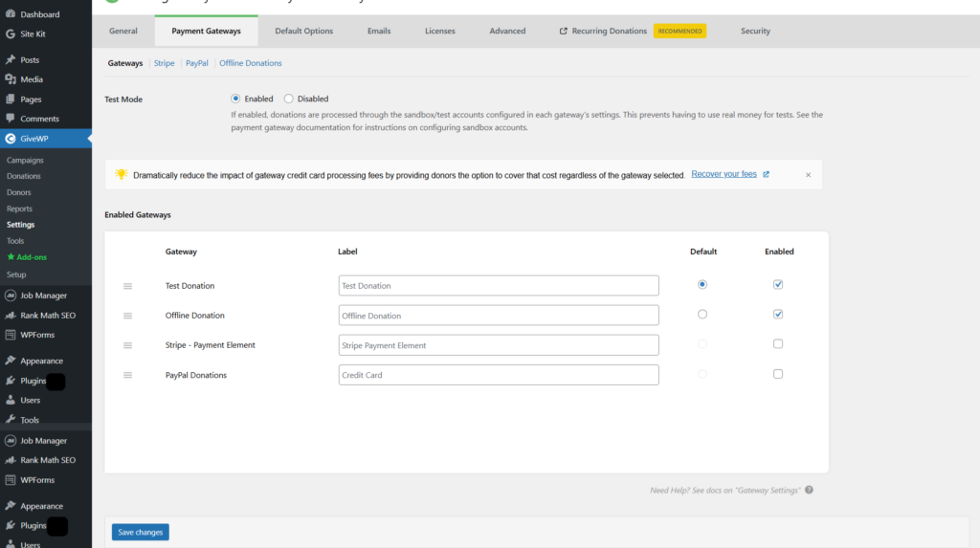This screenshot has width=980, height=548.
Task: Click external link icon beside Recover your fees
Action: (x=766, y=174)
